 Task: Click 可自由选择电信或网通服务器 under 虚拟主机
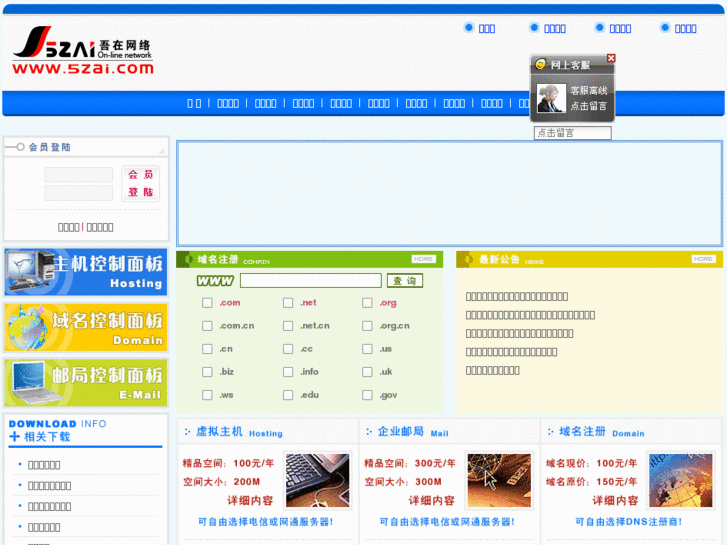pos(265,522)
